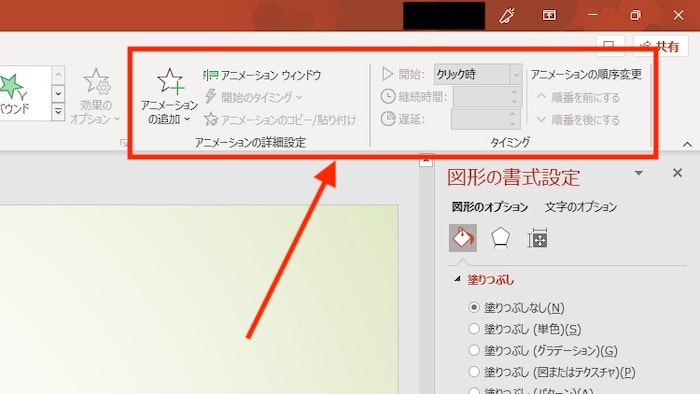Open the アニメーションの追加 button

(169, 96)
